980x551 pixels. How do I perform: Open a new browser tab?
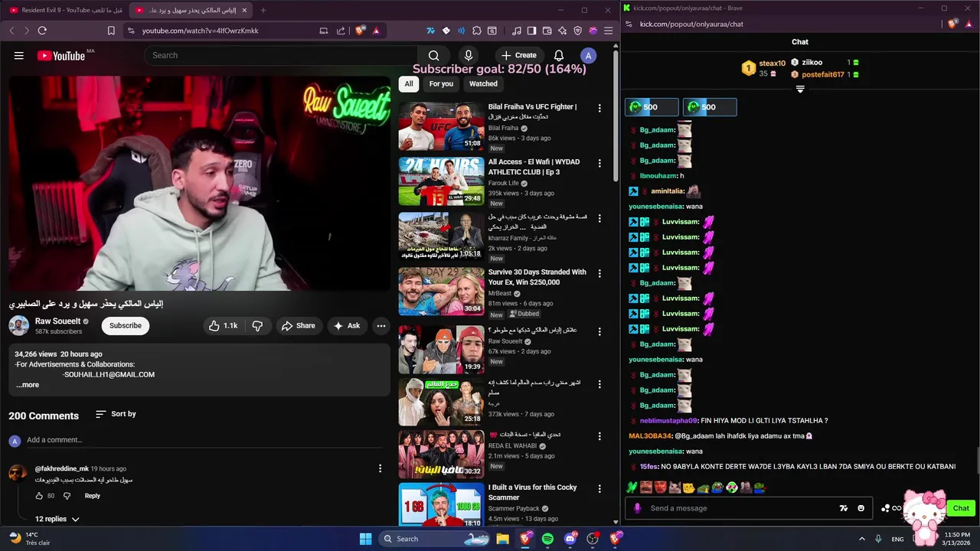coord(263,10)
